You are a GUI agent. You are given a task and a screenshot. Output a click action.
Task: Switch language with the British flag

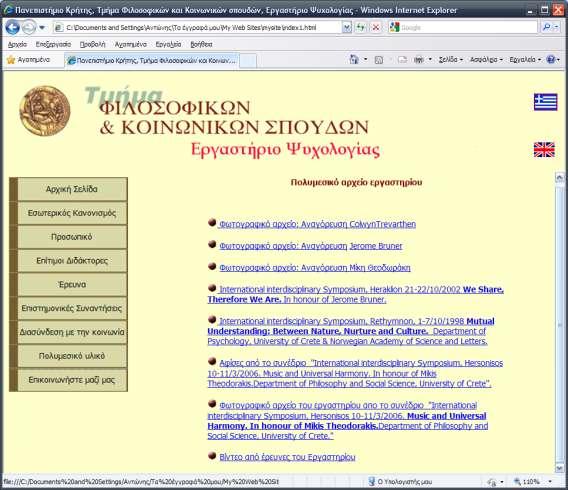544,150
